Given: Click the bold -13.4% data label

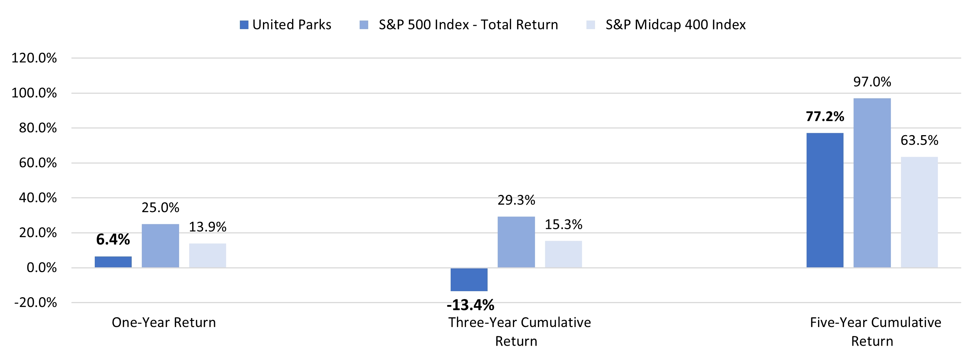Looking at the screenshot, I should pos(470,305).
